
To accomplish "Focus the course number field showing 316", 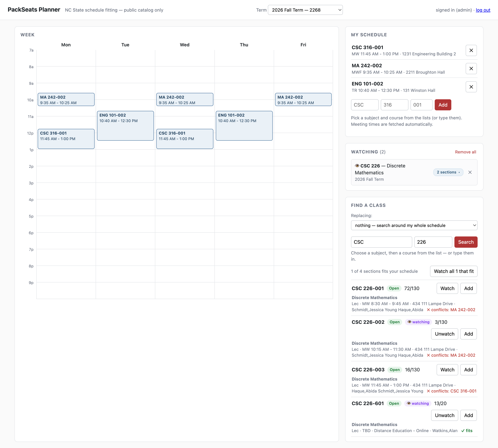I will pyautogui.click(x=394, y=105).
